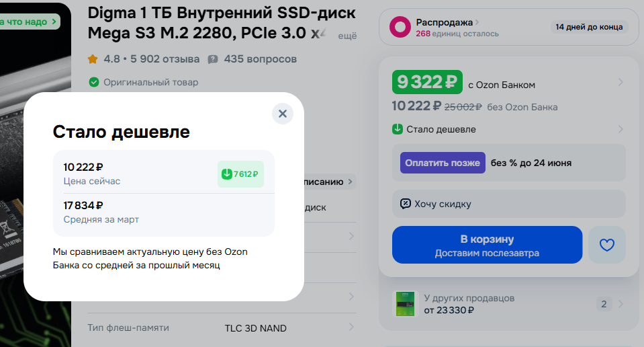Click the pink Распродажа sale icon
Image resolution: width=644 pixels, height=347 pixels.
(401, 27)
